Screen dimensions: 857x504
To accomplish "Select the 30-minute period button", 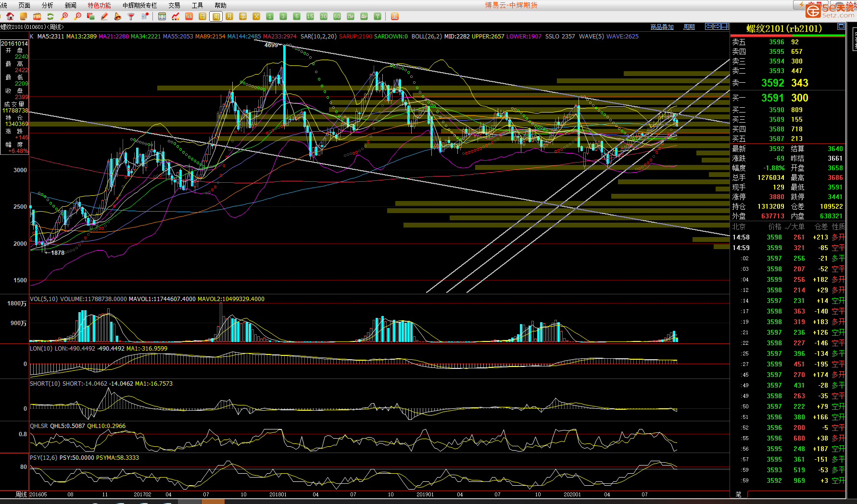I will (324, 16).
